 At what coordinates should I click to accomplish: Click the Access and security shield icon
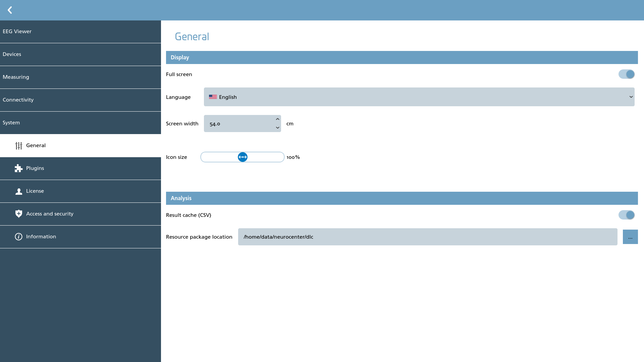pyautogui.click(x=19, y=214)
